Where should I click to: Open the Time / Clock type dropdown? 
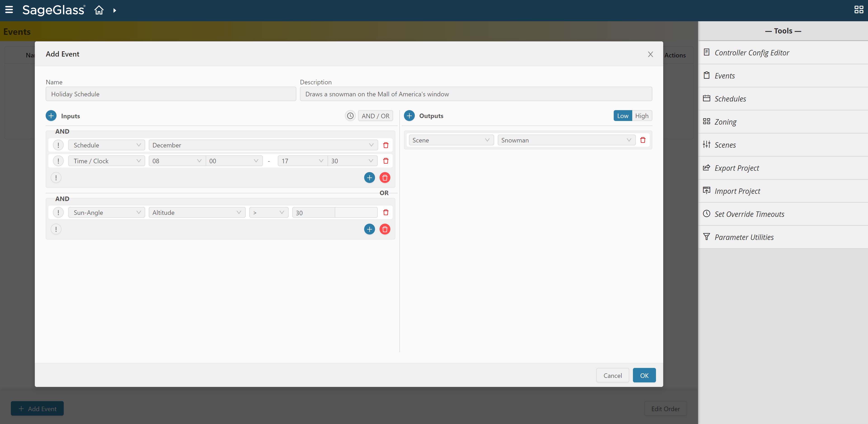[106, 161]
